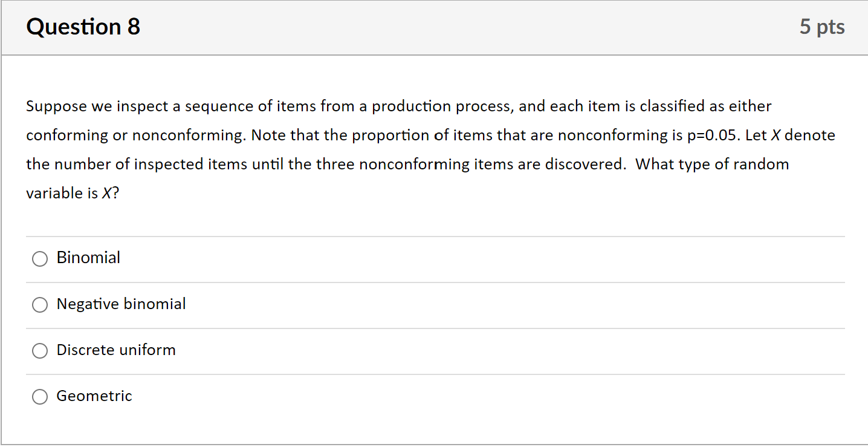
Task: Click the Question 8 header
Action: 82,27
